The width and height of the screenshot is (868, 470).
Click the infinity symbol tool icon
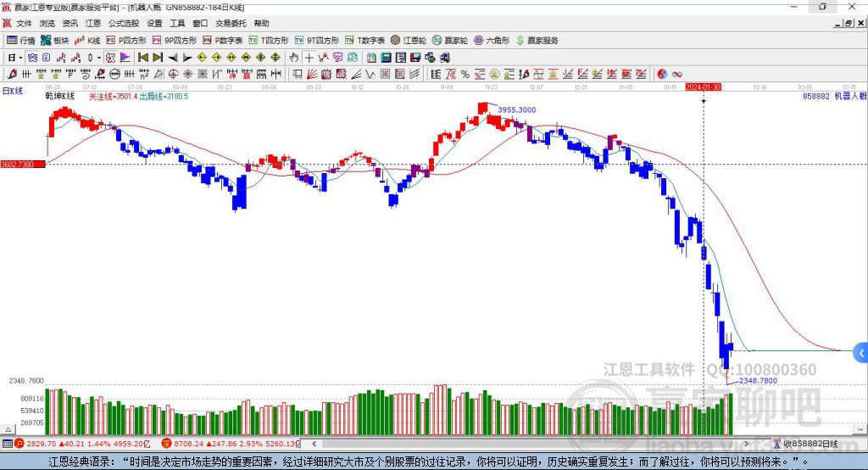coord(677,75)
